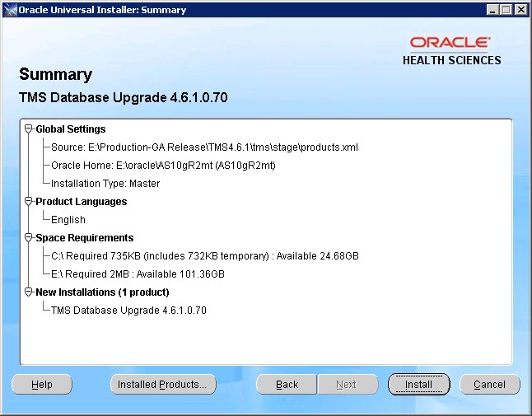Viewport: 532px width, 416px height.
Task: Click the Summary heading
Action: [56, 75]
